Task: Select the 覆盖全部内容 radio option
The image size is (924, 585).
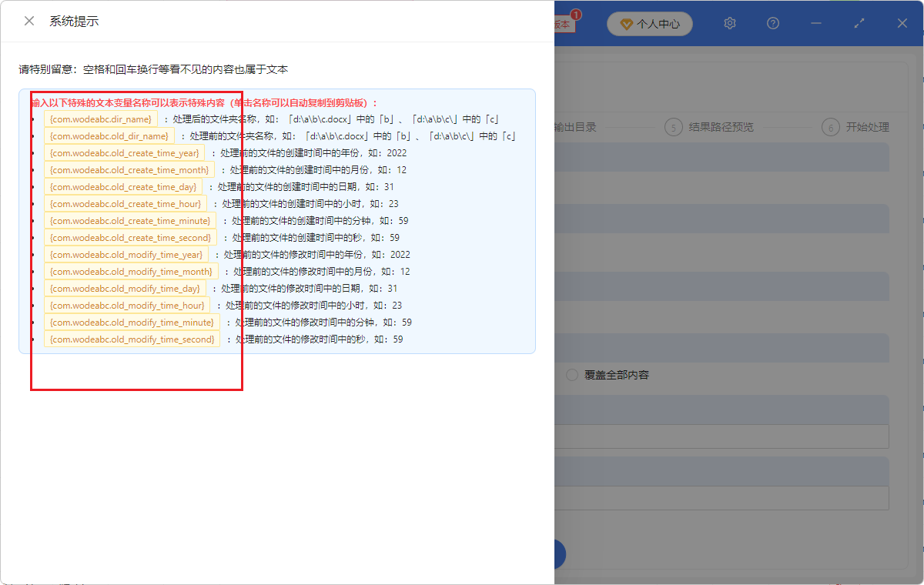Action: point(571,375)
